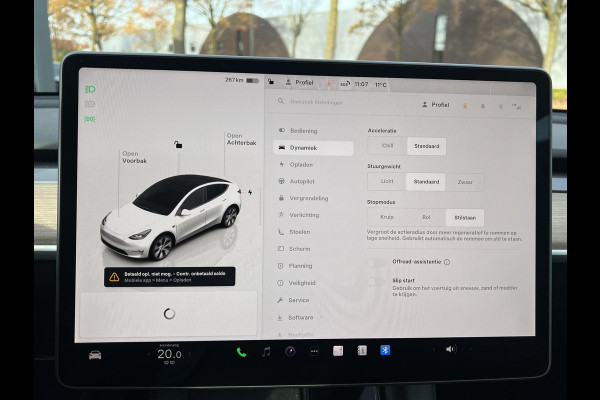Viewport: 600px width, 400px height.
Task: Open the Stoelen settings menu
Action: [313, 232]
